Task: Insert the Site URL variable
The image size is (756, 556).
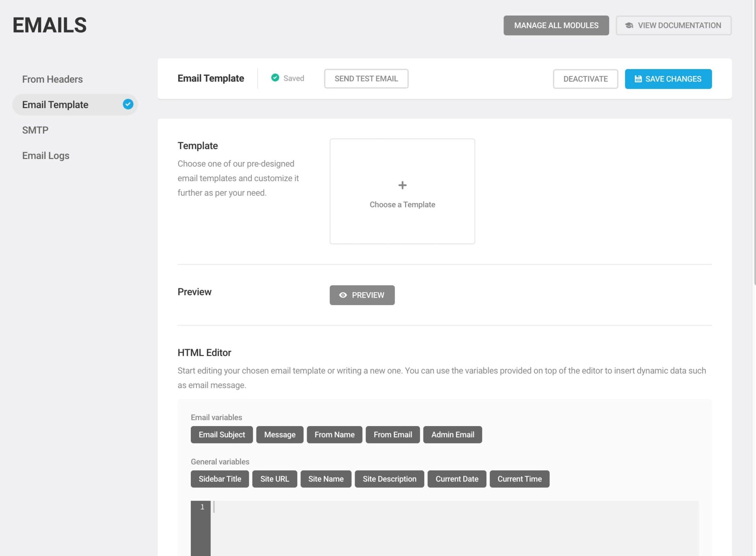Action: [x=274, y=479]
